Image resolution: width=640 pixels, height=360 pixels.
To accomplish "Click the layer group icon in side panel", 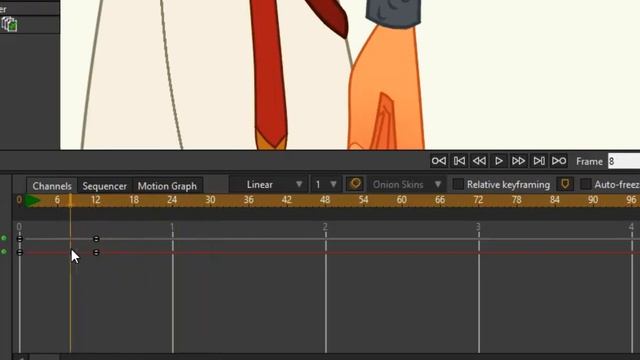I will coord(9,24).
